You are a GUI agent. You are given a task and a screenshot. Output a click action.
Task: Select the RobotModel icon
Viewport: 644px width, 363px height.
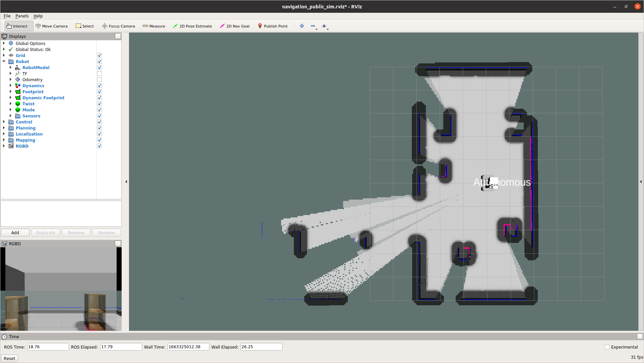point(18,67)
